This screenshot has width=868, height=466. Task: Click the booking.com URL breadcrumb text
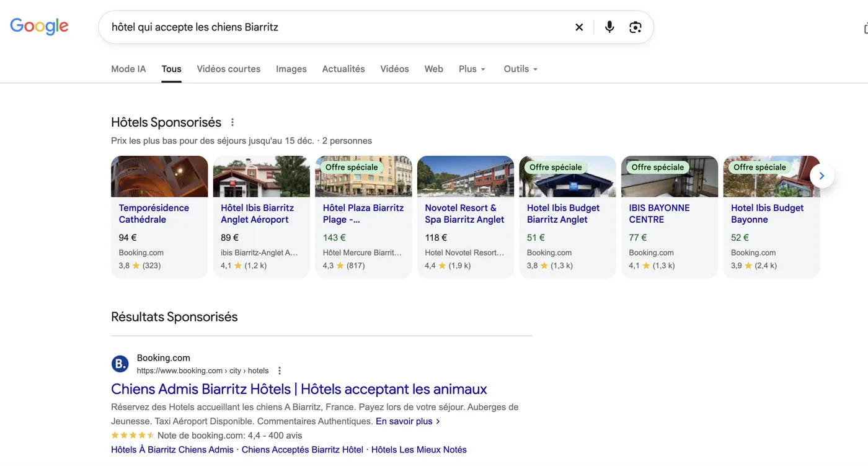click(203, 370)
